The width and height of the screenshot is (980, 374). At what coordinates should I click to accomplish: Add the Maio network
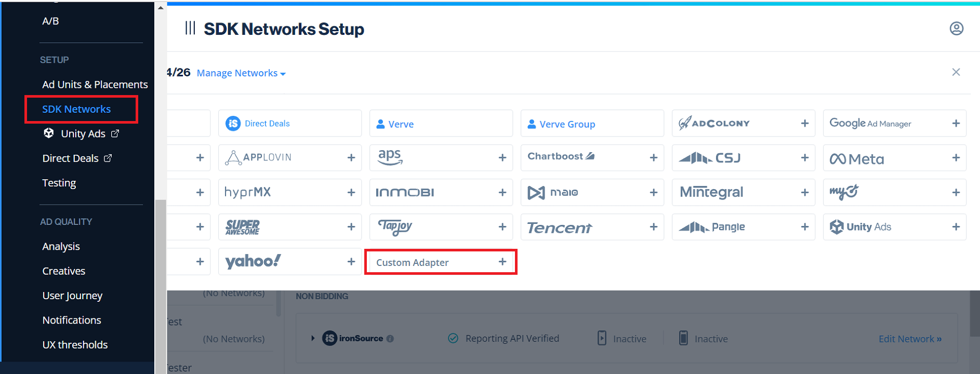click(653, 192)
